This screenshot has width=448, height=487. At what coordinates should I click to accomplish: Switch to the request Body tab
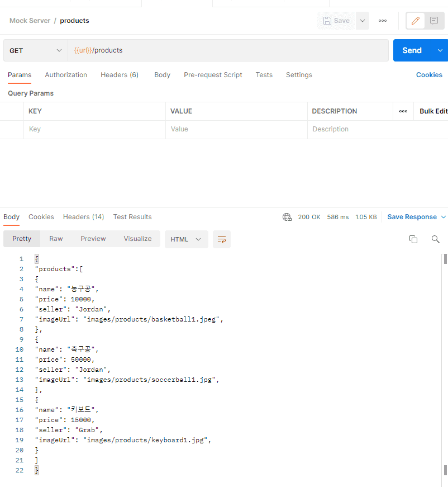tap(162, 75)
